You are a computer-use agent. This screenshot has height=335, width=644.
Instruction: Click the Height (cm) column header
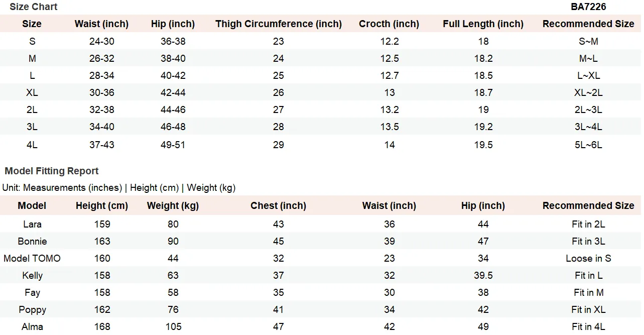(102, 205)
